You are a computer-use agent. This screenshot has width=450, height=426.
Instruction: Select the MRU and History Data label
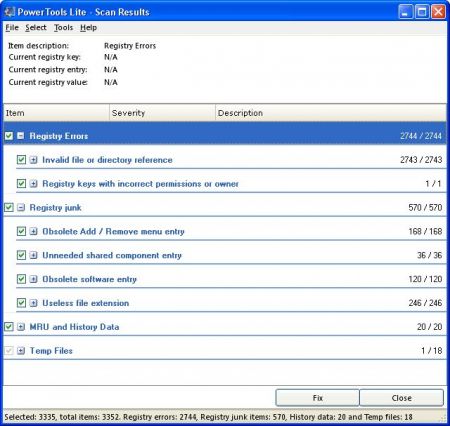click(74, 327)
